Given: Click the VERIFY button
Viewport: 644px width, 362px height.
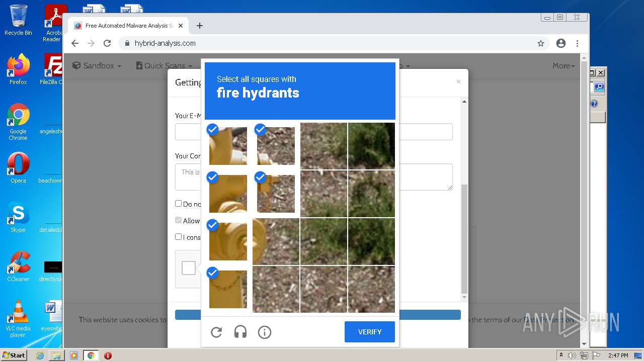Looking at the screenshot, I should coord(370,332).
